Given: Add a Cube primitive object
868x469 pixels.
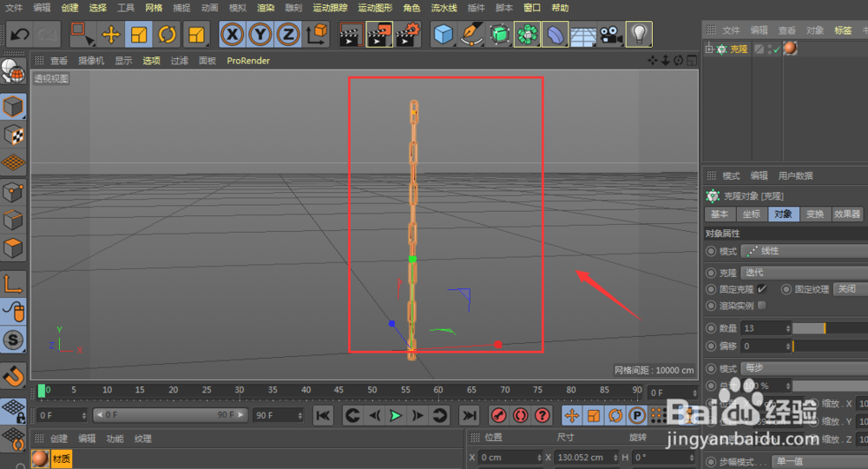Looking at the screenshot, I should (443, 35).
